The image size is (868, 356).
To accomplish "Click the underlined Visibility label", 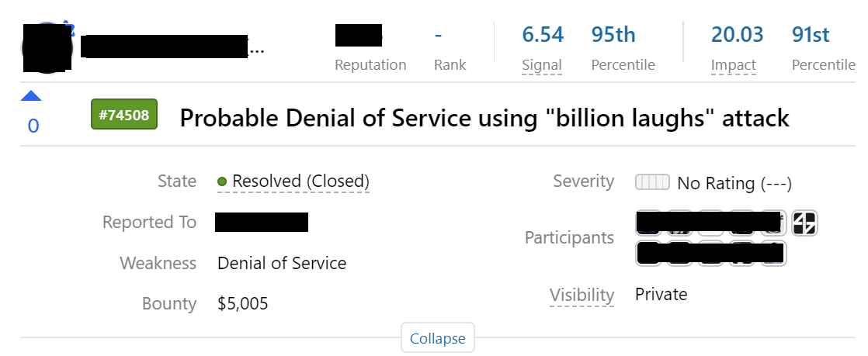I will tap(582, 295).
